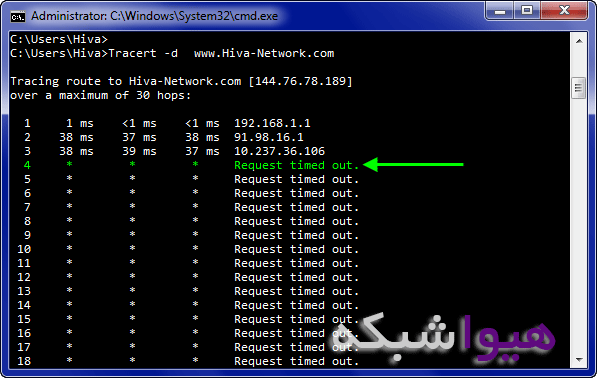Click the first '38 ms' value on hop 2
Viewport: 597px width, 378px height.
coord(76,137)
